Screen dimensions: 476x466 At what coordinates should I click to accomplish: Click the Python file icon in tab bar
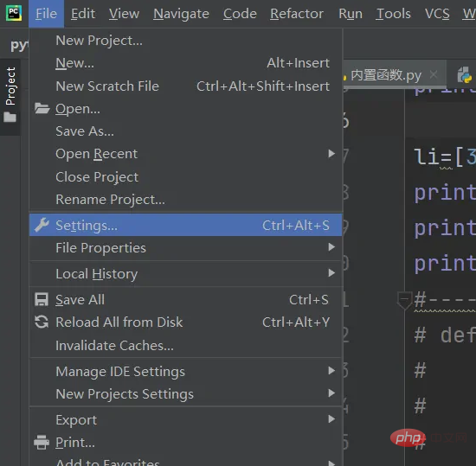click(x=464, y=74)
